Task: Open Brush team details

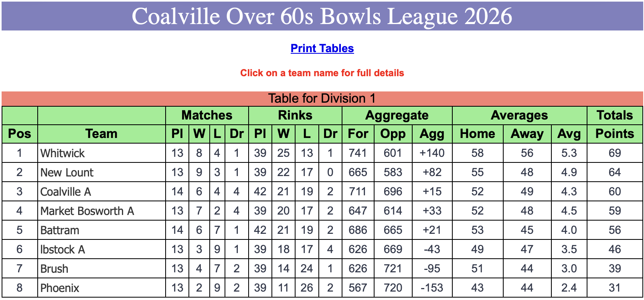Action: coord(54,269)
